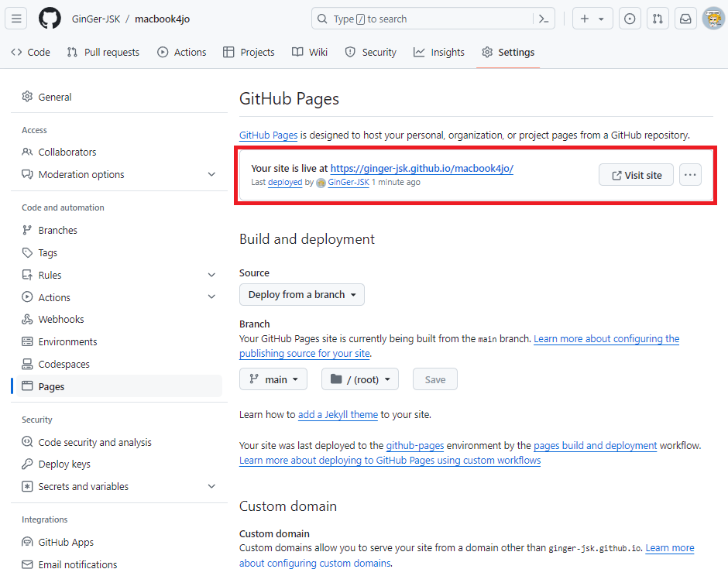
Task: Click the Webhooks icon in the sidebar
Action: (x=27, y=319)
